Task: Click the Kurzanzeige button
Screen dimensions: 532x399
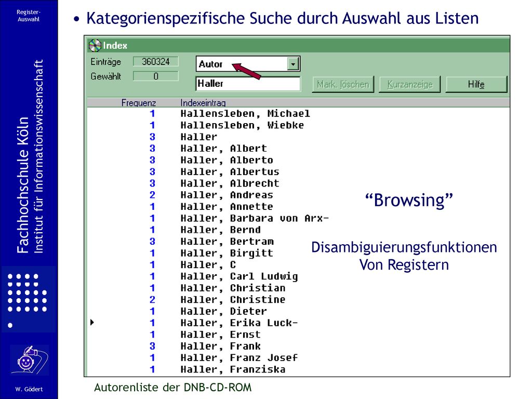Action: 410,84
